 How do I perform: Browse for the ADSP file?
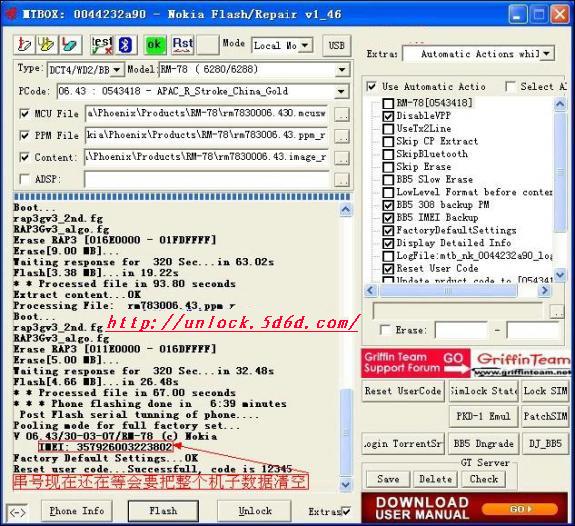[x=342, y=180]
